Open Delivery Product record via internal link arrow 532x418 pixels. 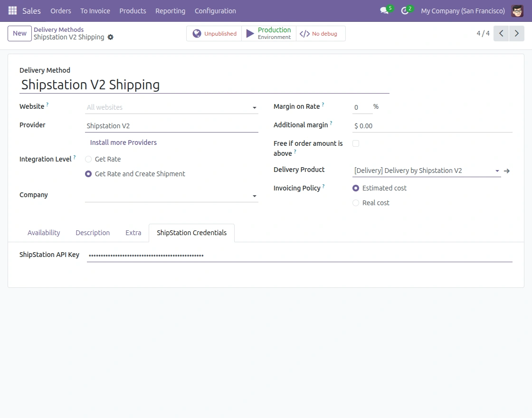pos(507,170)
